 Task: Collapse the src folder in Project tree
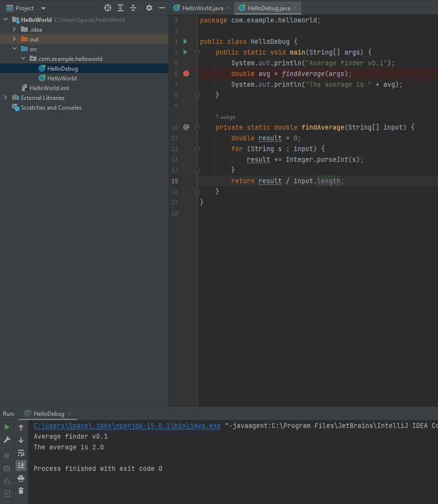pos(14,49)
